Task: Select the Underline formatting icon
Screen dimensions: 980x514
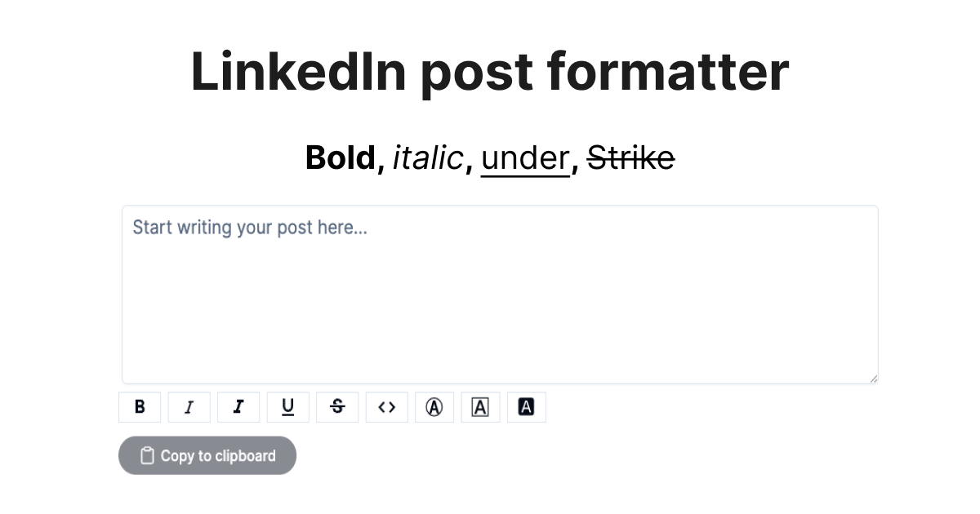Action: (x=287, y=406)
